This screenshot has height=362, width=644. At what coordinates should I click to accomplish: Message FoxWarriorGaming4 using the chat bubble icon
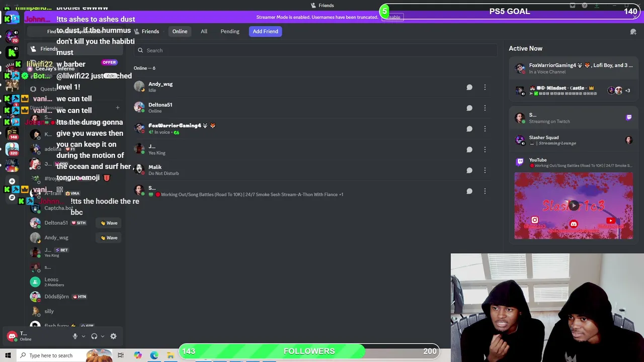(x=469, y=129)
